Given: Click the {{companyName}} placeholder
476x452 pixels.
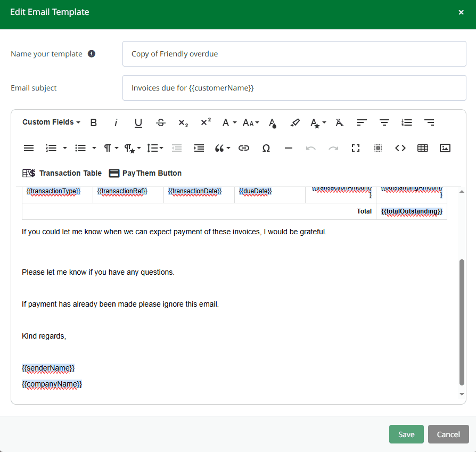Looking at the screenshot, I should 52,384.
